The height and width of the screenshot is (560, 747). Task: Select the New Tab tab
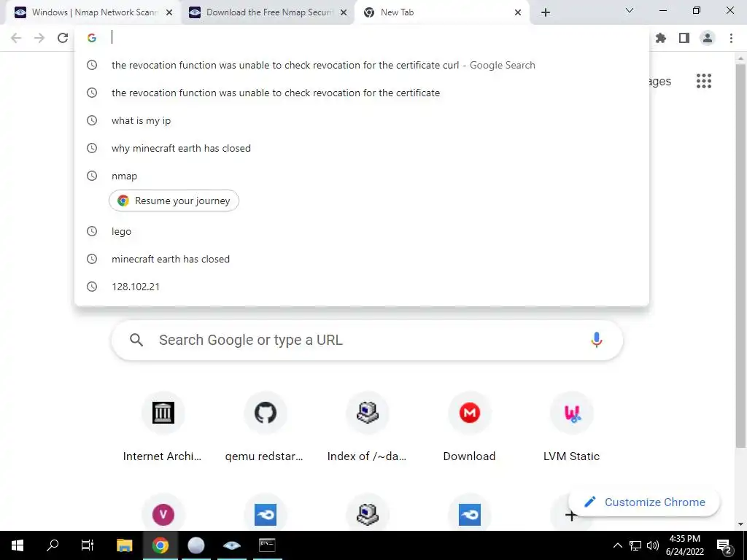442,12
